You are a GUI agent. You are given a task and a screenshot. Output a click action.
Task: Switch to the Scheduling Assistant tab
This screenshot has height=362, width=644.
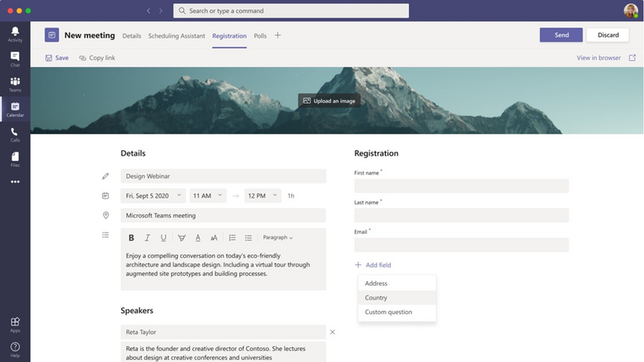(176, 35)
